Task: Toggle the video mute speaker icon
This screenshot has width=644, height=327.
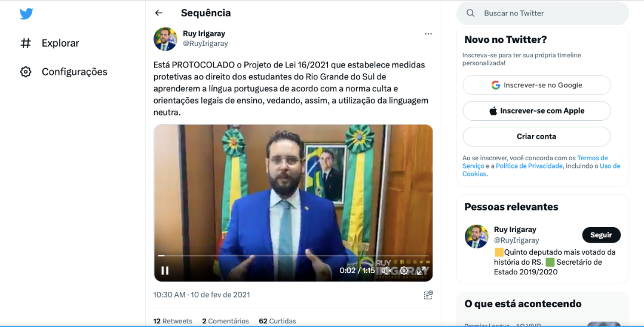Action: click(x=386, y=270)
